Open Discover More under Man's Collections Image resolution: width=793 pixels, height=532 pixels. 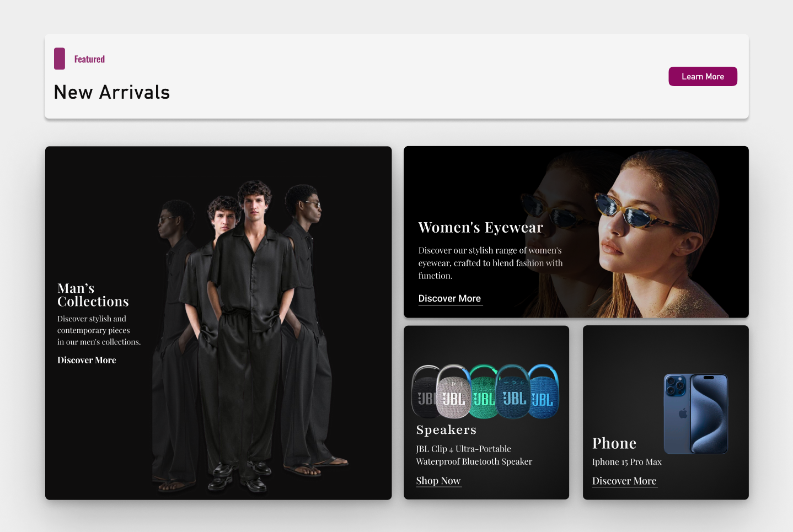(x=87, y=360)
